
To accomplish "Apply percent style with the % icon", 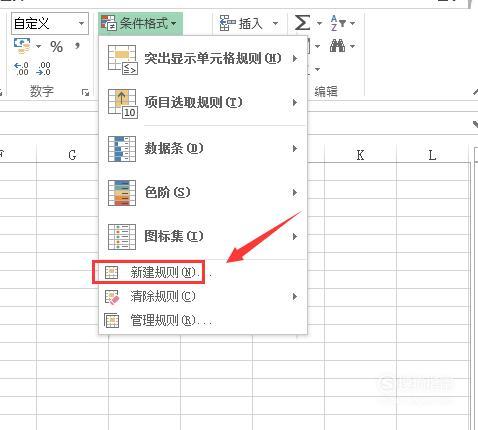I will 57,47.
